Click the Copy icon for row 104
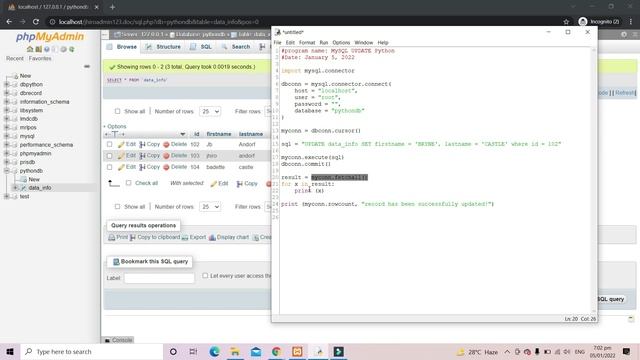The height and width of the screenshot is (360, 640). (142, 167)
